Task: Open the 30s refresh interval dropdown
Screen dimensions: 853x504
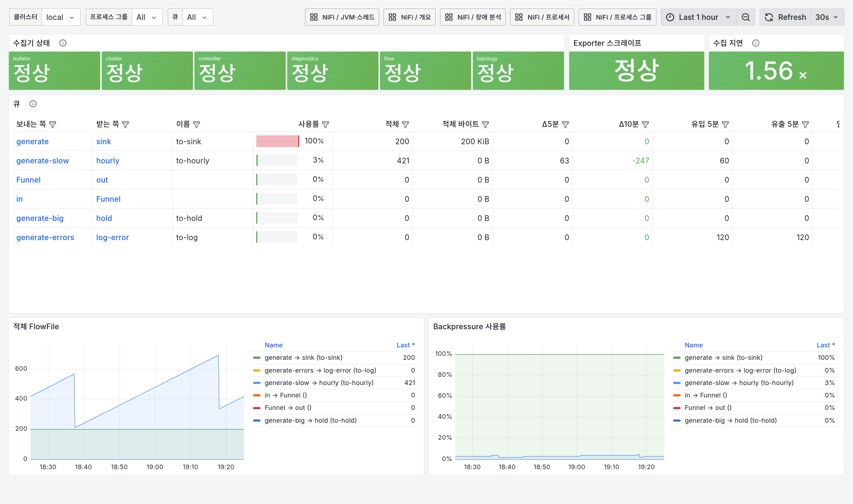Action: click(x=827, y=17)
